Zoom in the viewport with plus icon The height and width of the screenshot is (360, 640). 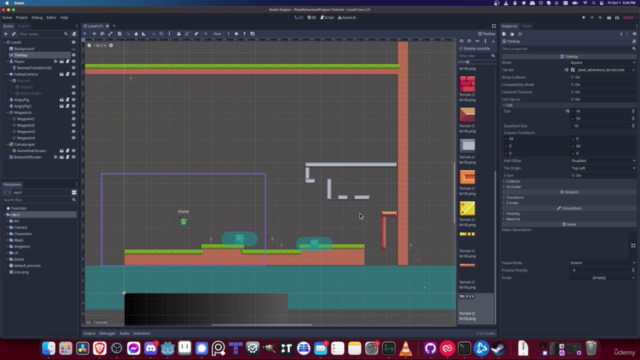(x=111, y=45)
